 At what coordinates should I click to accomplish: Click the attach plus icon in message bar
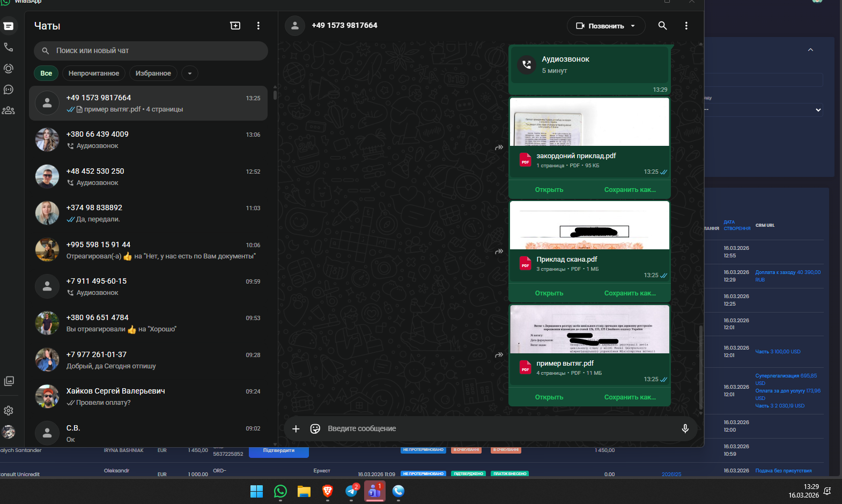click(x=296, y=429)
